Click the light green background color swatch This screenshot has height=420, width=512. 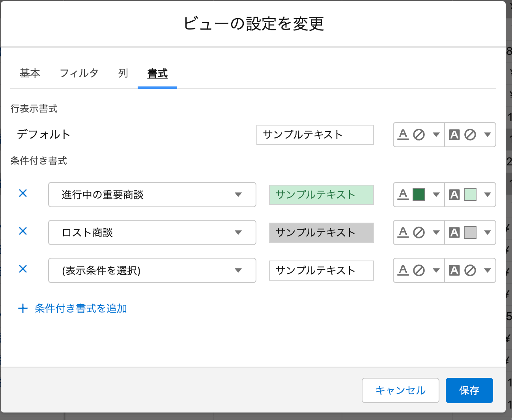[x=470, y=195]
